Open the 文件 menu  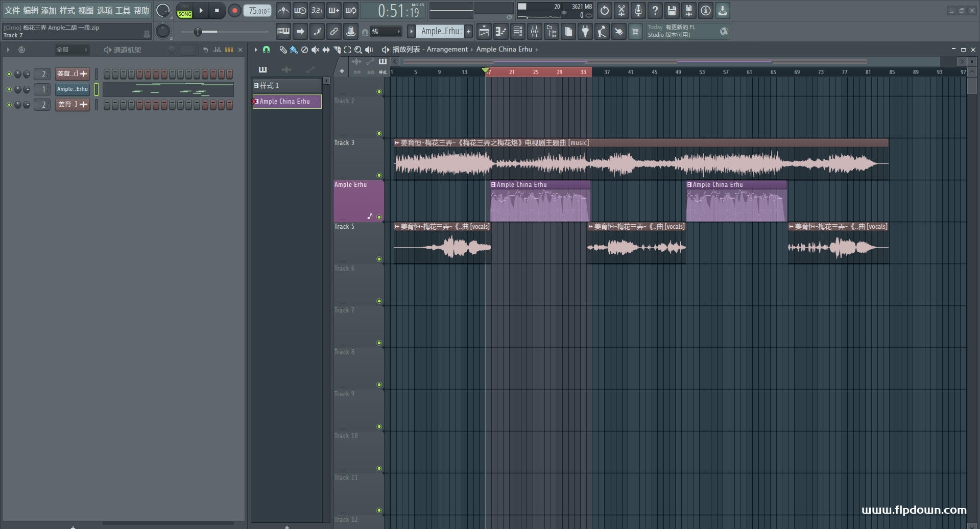click(12, 10)
